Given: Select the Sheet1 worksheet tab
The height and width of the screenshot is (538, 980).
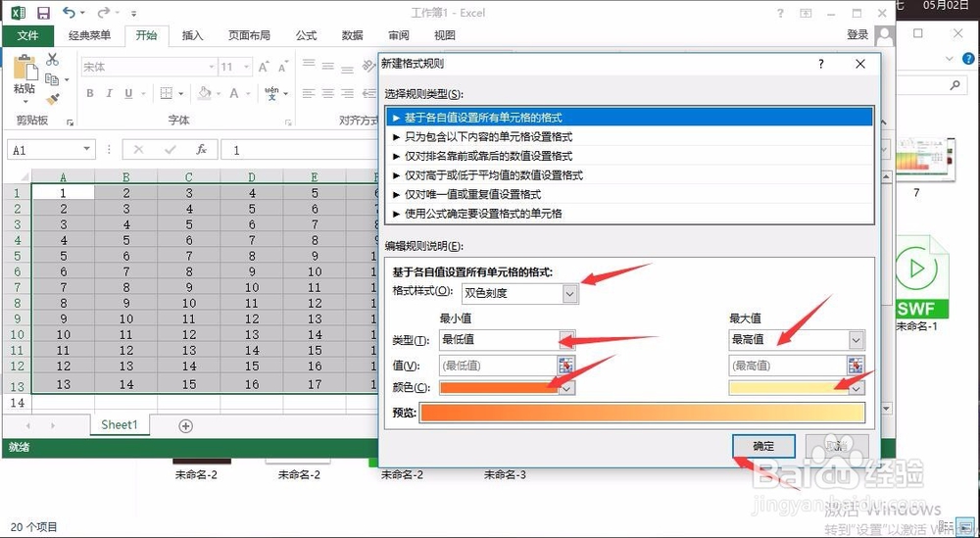Looking at the screenshot, I should [x=120, y=425].
